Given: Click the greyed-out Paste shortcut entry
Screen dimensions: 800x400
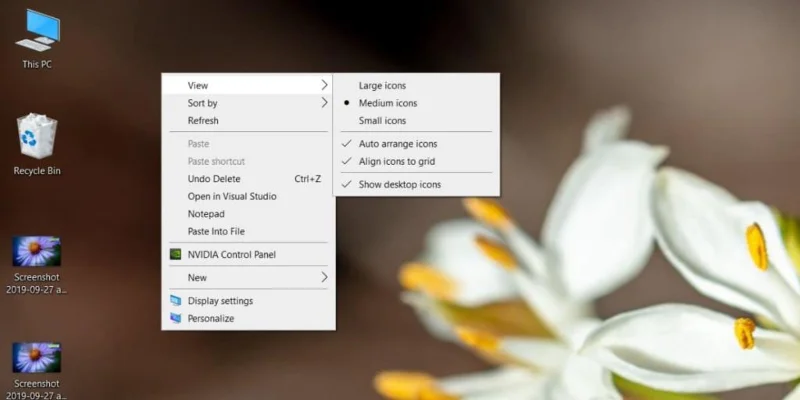Looking at the screenshot, I should [x=248, y=161].
